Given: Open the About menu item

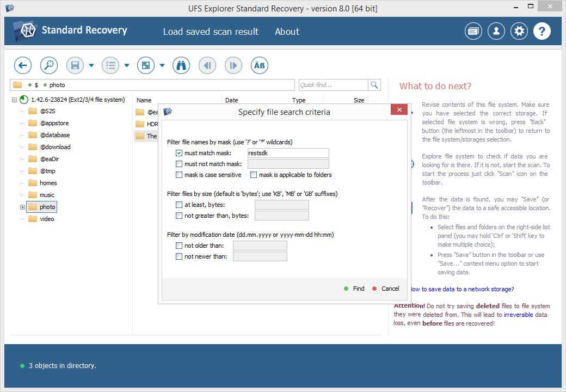Looking at the screenshot, I should [287, 32].
